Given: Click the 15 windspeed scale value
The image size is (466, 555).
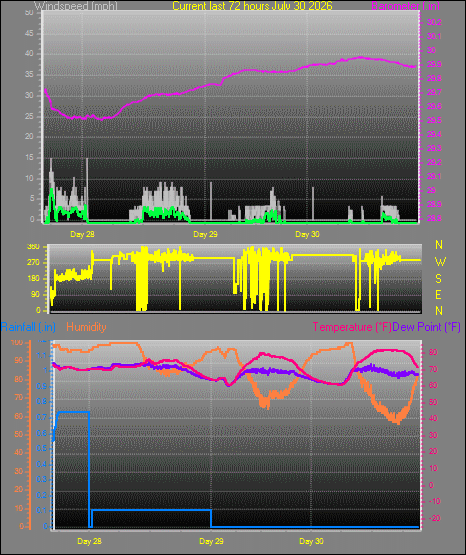Looking at the screenshot, I should coord(29,158).
